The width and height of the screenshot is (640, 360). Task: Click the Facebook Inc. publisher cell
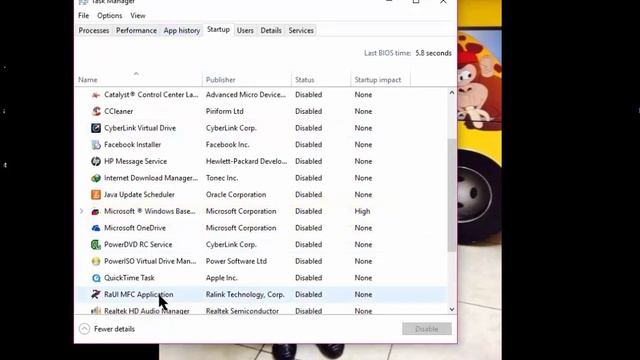(x=228, y=145)
